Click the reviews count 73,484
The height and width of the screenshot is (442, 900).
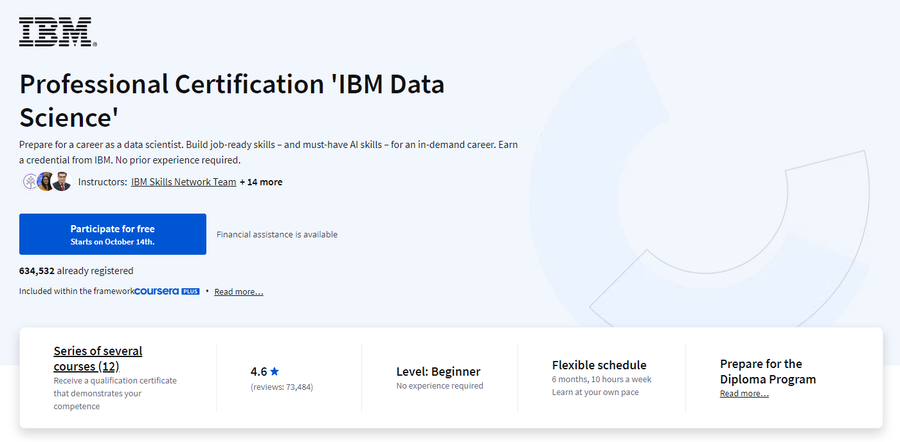pyautogui.click(x=282, y=387)
